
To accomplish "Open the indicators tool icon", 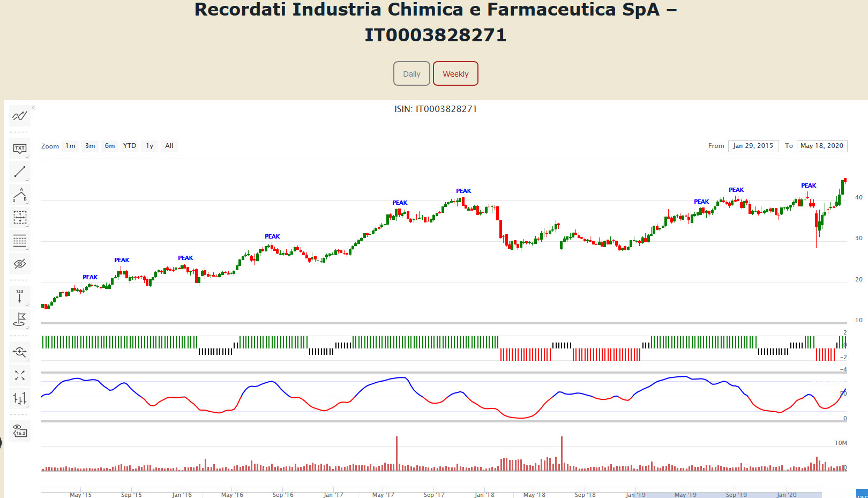I will [x=20, y=116].
